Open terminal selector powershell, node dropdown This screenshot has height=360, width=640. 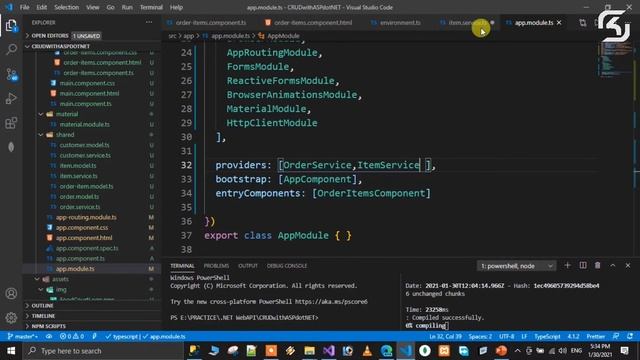[x=517, y=266]
